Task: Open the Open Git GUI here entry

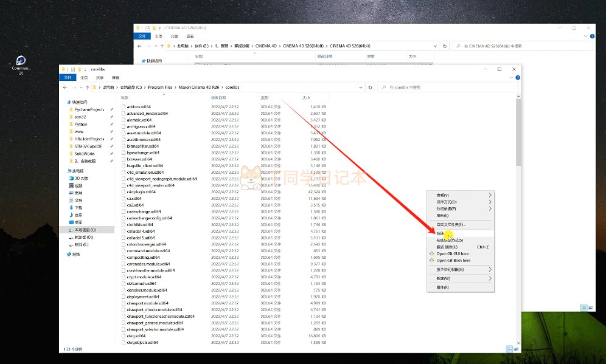Action: point(453,254)
